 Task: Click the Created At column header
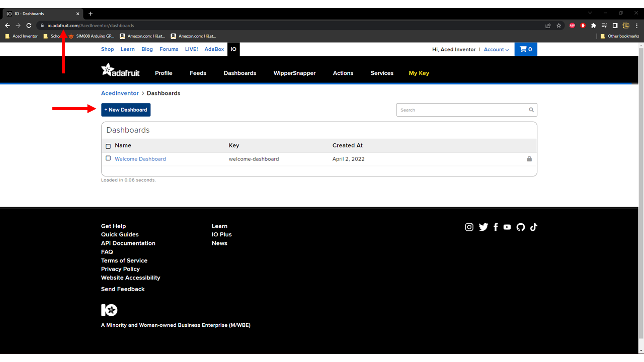click(348, 145)
